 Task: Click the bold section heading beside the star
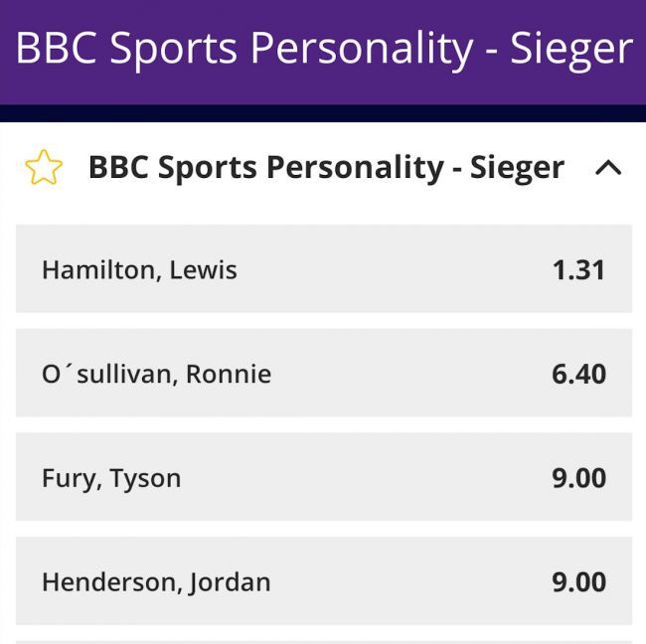click(x=326, y=167)
